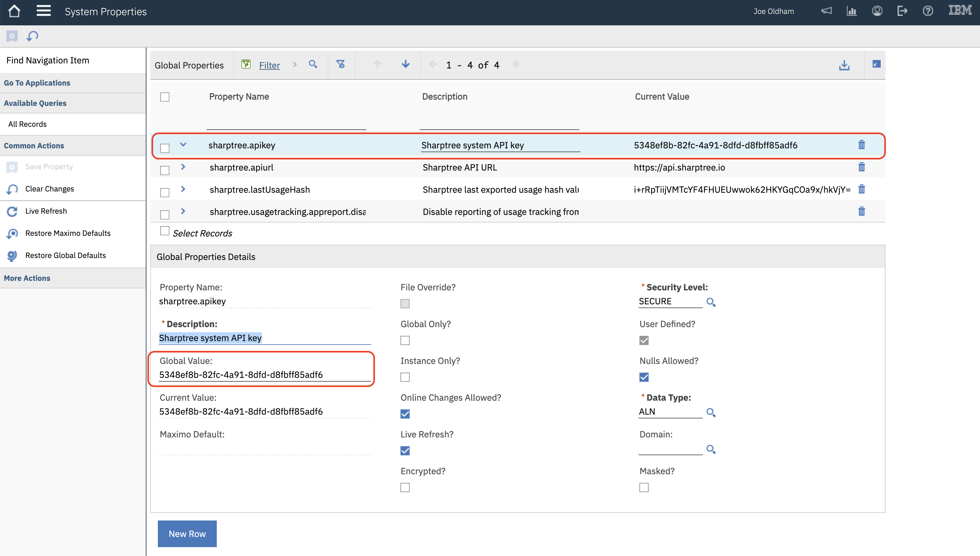980x556 pixels.
Task: Clear filter using the funnel icon
Action: (340, 64)
